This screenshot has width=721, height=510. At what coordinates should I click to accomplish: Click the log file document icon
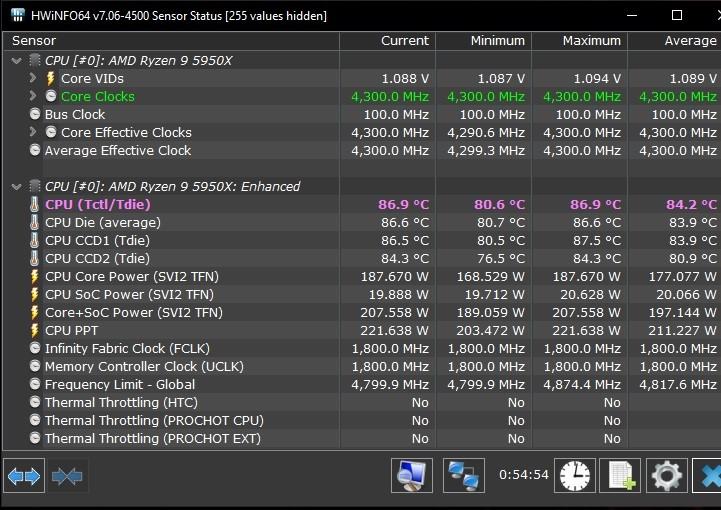621,476
